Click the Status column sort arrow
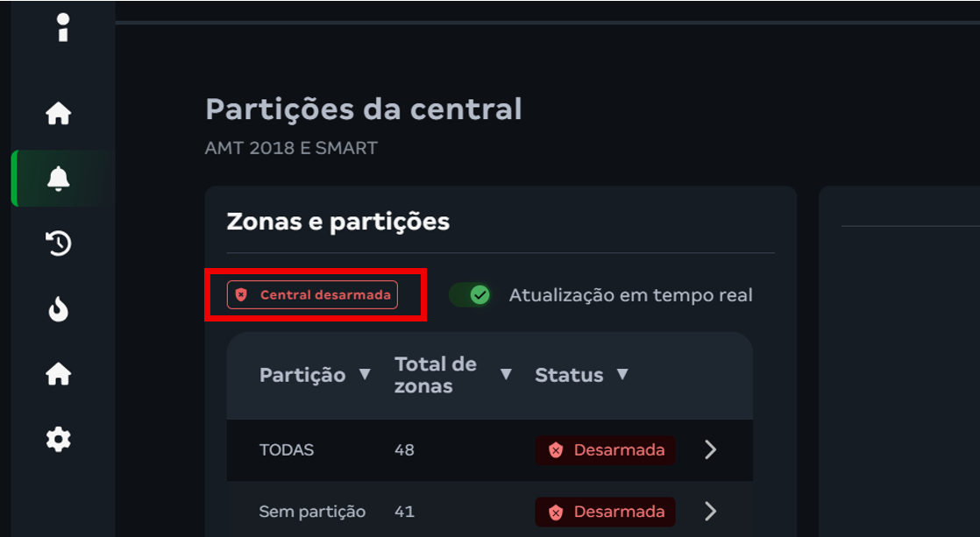 (x=622, y=374)
